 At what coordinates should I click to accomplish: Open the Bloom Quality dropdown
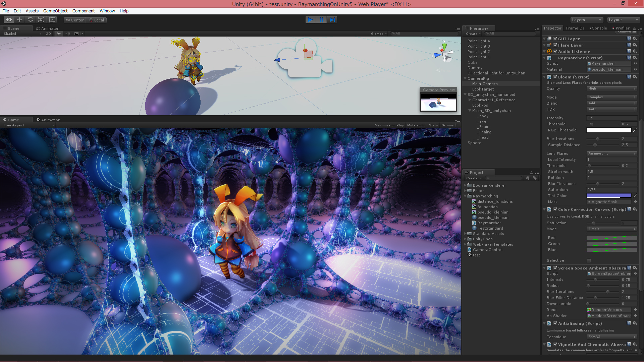point(611,88)
